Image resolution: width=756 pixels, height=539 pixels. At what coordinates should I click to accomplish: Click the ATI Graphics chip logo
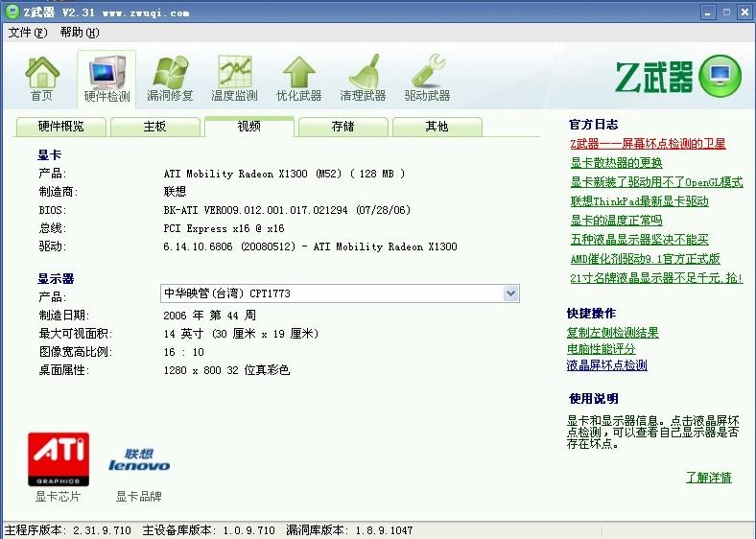click(x=59, y=459)
